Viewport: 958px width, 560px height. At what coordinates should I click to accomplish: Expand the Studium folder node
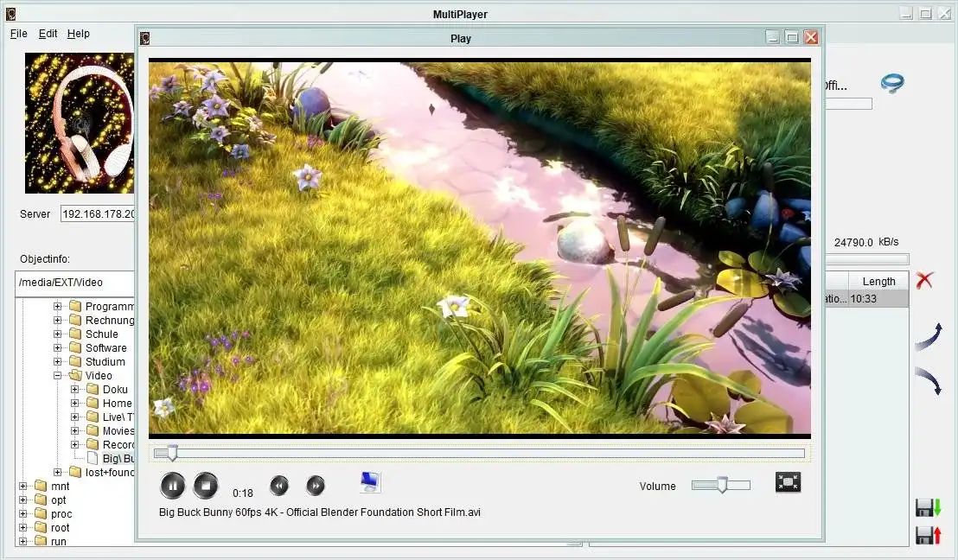(57, 361)
